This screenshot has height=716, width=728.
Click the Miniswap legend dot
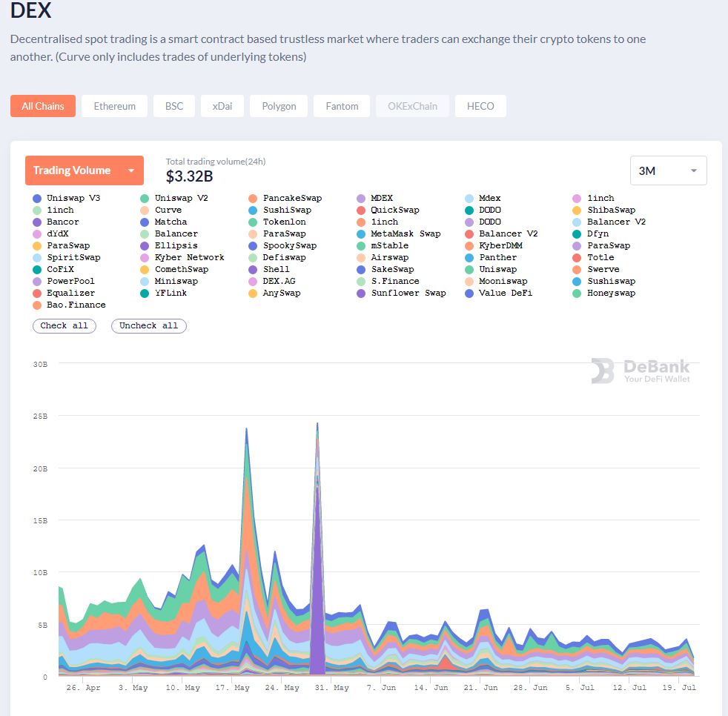pos(145,282)
